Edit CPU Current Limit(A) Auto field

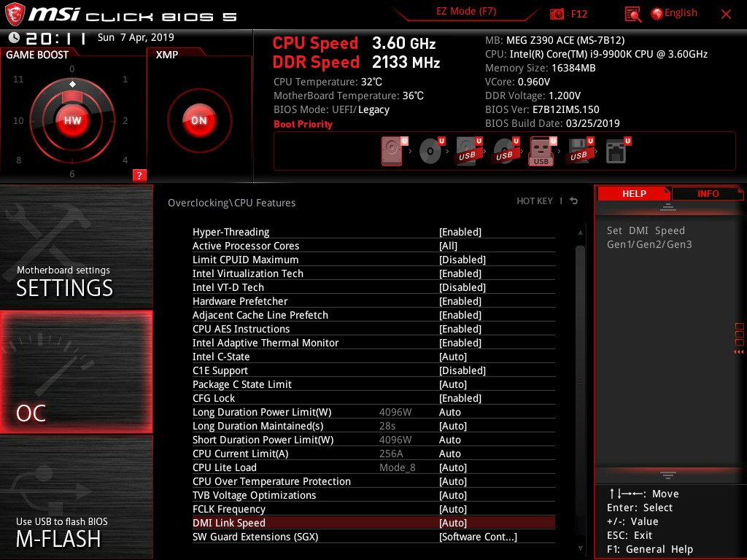coord(449,454)
